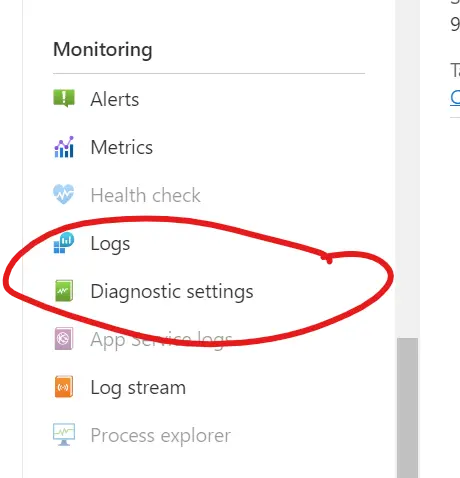Select Health check in Monitoring
This screenshot has height=478, width=460.
pyautogui.click(x=145, y=195)
